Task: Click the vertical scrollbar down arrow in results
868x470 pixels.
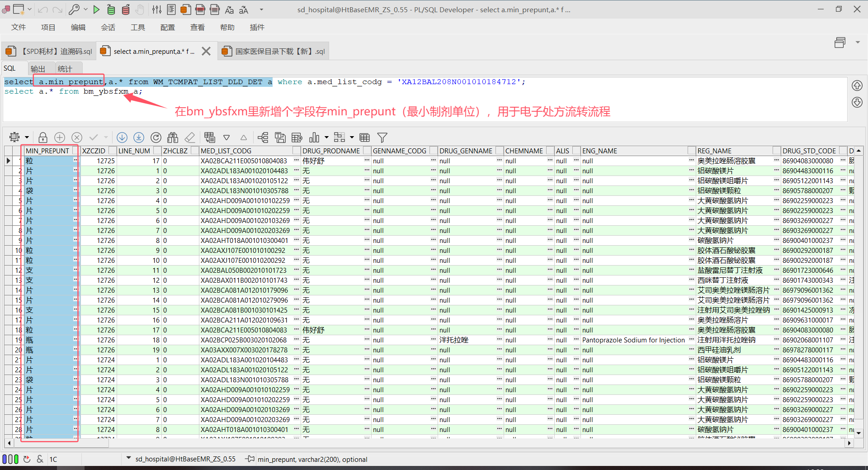Action: [859, 433]
